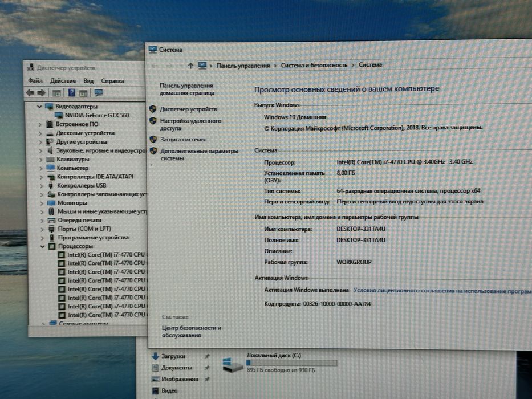Click the Звуковые, игровые speaker icon
This screenshot has height=399, width=532.
coord(50,150)
